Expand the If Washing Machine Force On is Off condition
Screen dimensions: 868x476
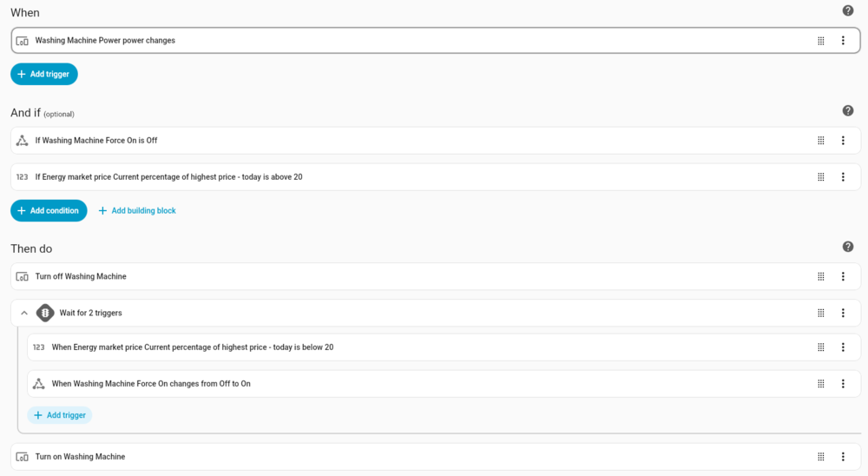tap(95, 141)
